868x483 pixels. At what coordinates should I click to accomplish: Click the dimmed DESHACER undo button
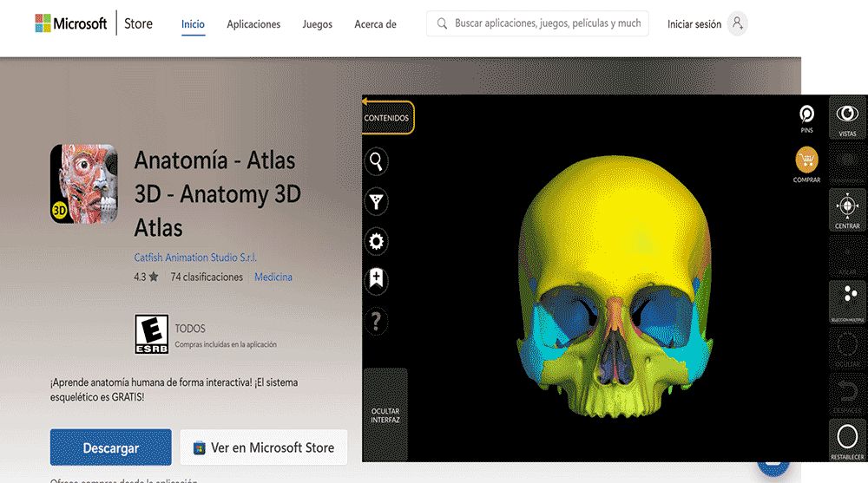847,394
